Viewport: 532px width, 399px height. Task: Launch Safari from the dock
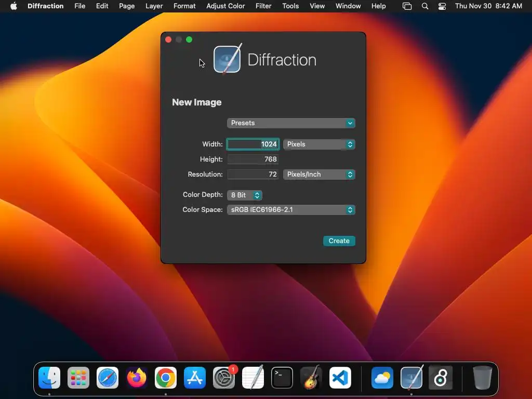108,377
